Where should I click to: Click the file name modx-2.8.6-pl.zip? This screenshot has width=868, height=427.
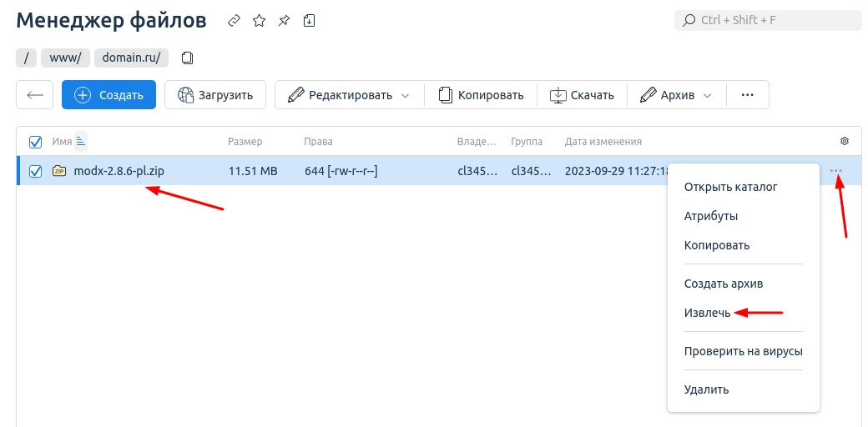[x=119, y=172]
